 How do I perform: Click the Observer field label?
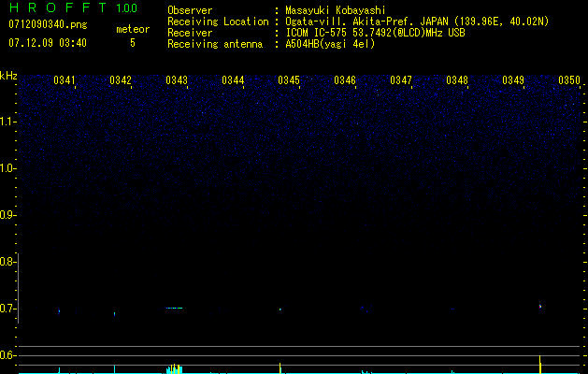tap(190, 10)
